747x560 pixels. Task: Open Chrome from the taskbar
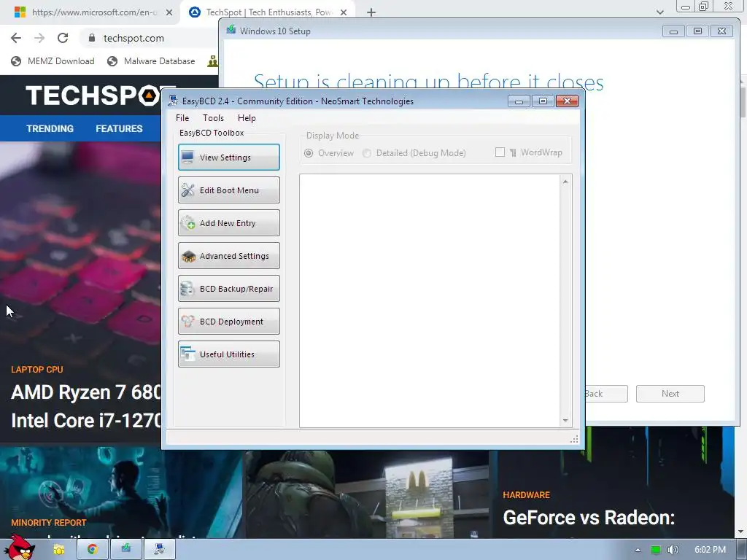93,550
